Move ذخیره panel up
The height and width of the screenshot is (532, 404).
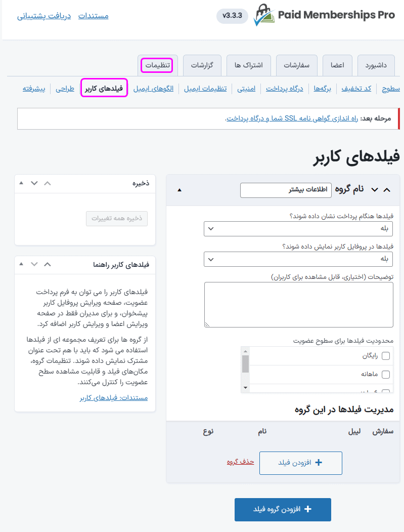pos(48,183)
